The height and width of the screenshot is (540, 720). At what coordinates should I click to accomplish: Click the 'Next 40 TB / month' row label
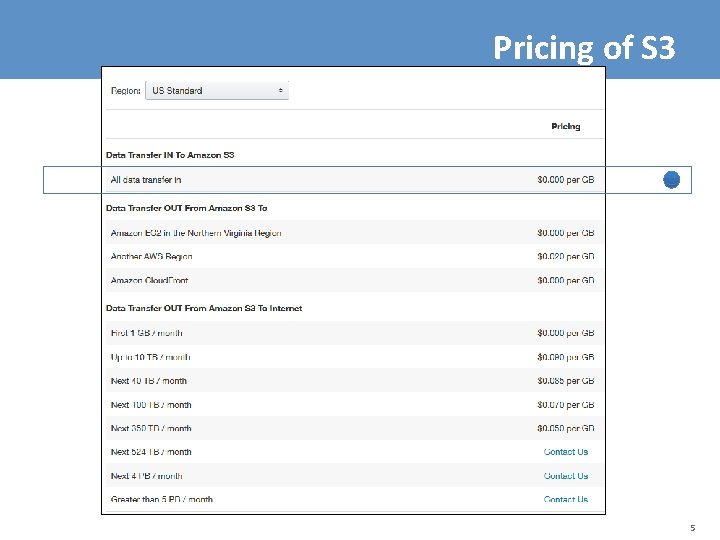click(x=149, y=381)
